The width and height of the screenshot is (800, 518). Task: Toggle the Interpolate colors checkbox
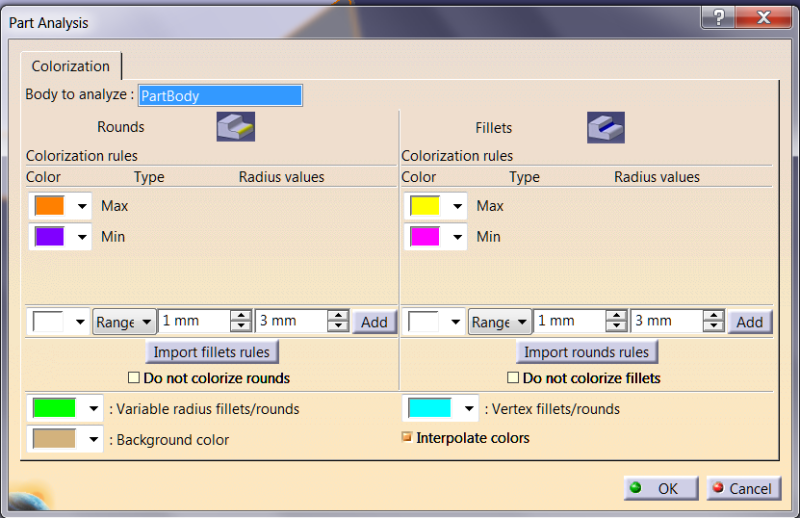[x=407, y=437]
